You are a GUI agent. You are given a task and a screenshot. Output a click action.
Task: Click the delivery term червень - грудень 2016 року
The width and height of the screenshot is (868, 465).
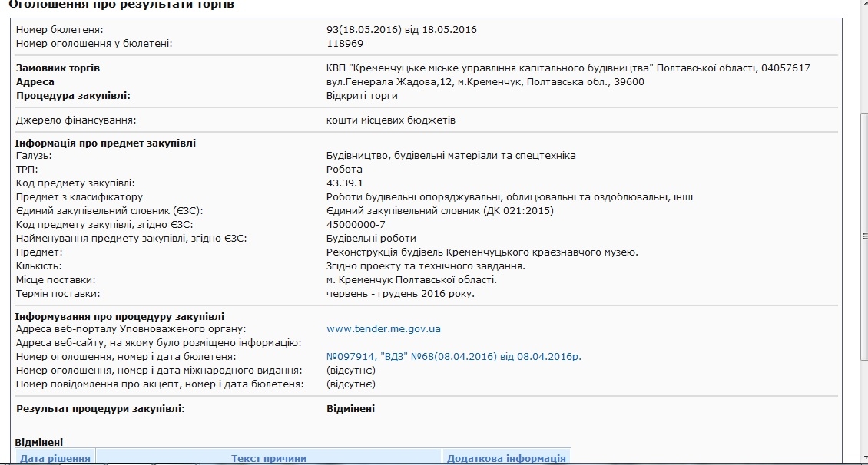(x=400, y=294)
